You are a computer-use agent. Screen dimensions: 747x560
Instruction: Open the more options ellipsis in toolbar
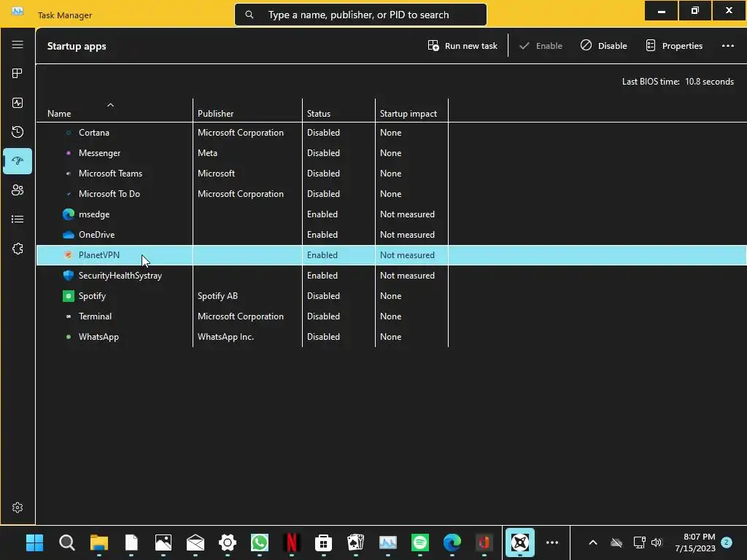727,46
